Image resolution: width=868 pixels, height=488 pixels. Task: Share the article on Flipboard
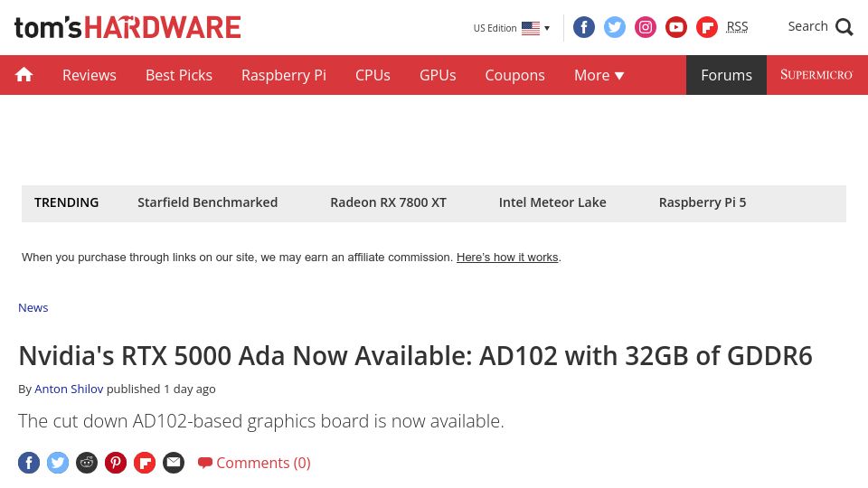[x=145, y=463]
